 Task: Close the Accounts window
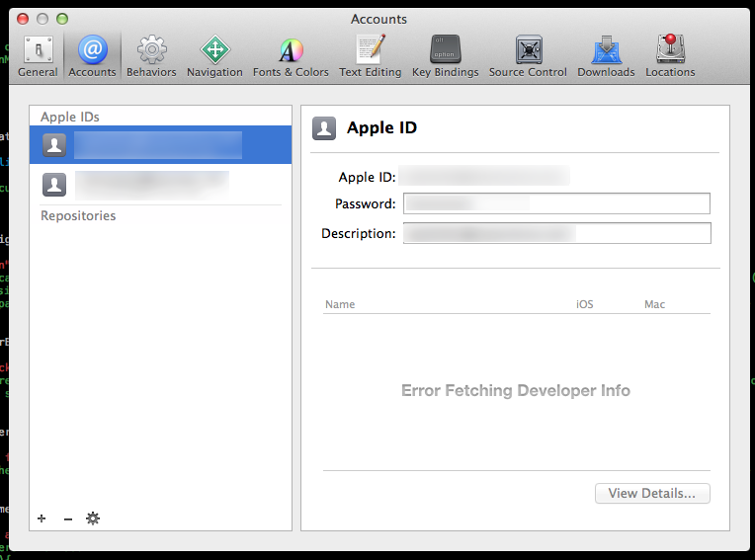coord(23,19)
